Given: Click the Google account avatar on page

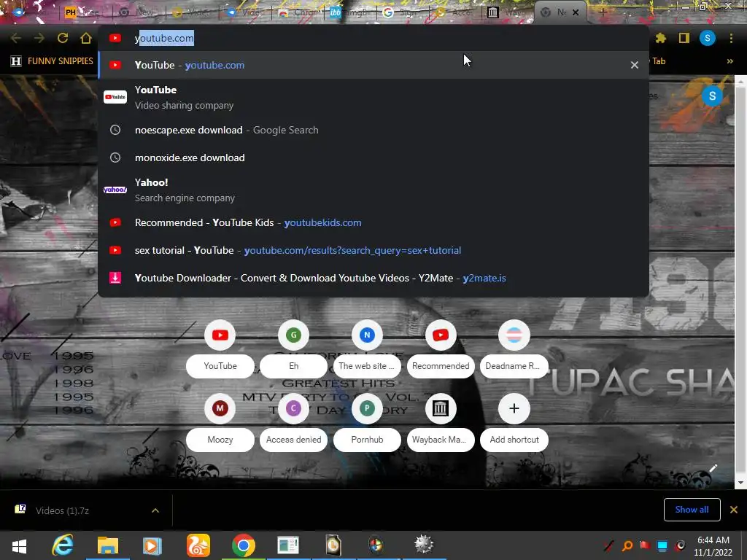Looking at the screenshot, I should coord(712,96).
